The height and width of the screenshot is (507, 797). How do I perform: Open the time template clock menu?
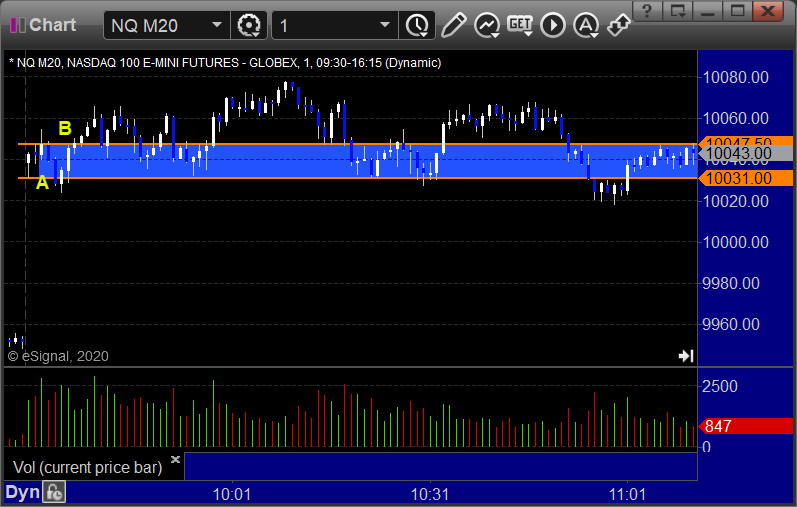[x=417, y=25]
